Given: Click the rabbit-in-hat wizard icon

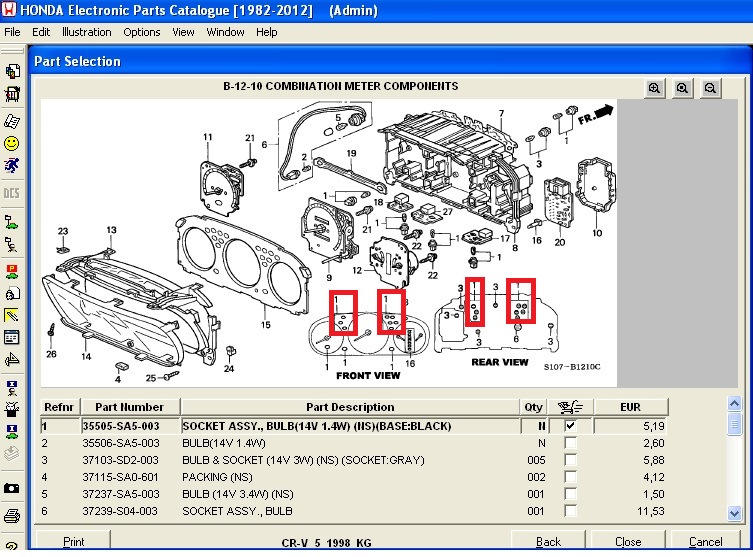Looking at the screenshot, I should 12,409.
